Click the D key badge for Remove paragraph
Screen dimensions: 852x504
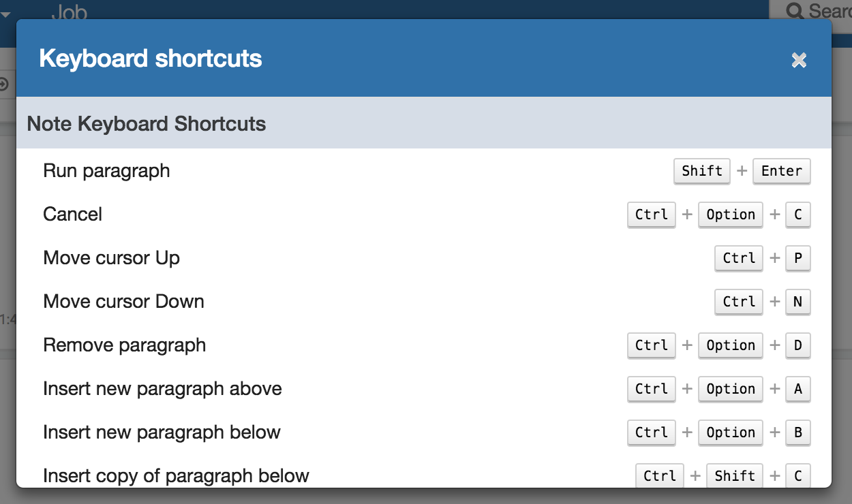[x=797, y=345]
